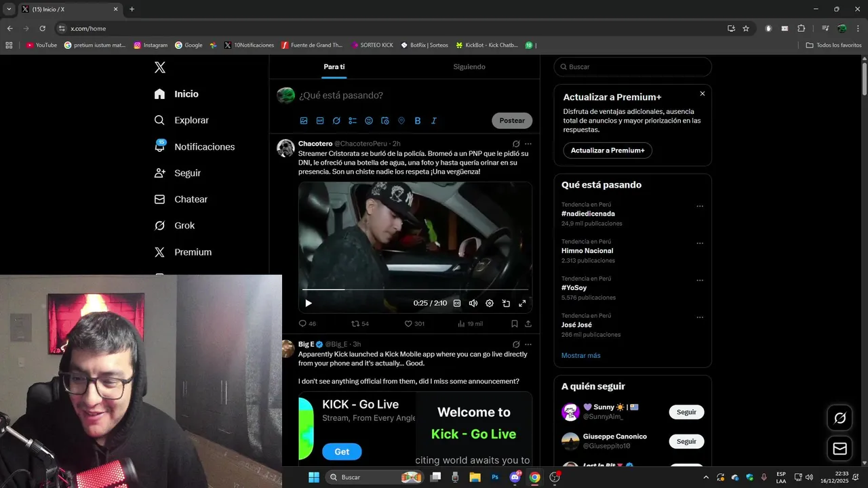Click Mostrar más under trends

(580, 355)
